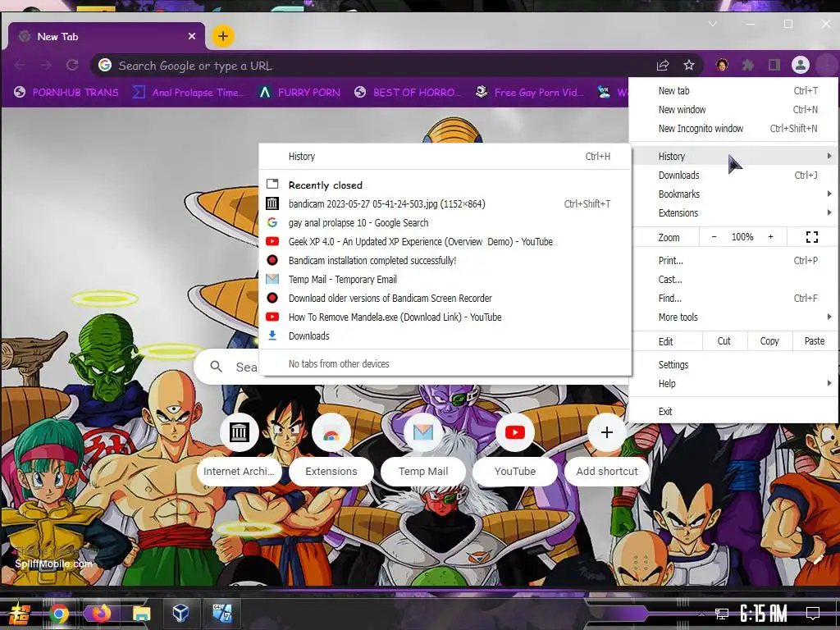Open the taskbar app icon next to VirtualBox
Viewport: 840px width, 630px height.
point(221,613)
